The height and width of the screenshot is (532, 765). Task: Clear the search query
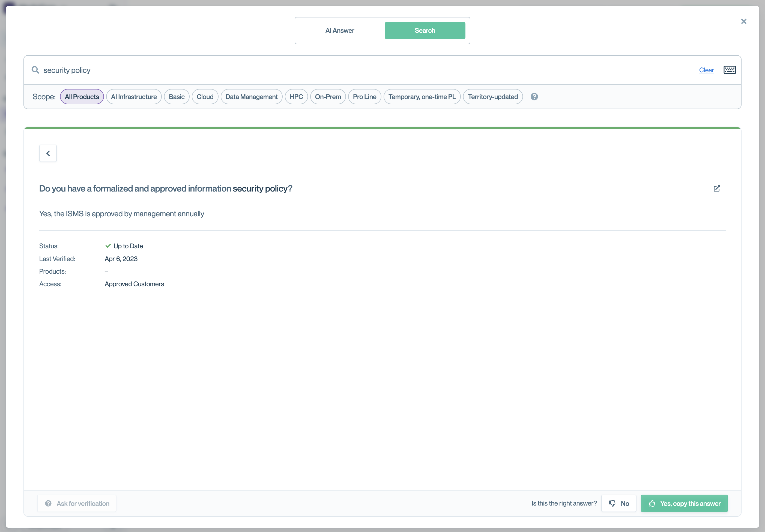point(706,70)
